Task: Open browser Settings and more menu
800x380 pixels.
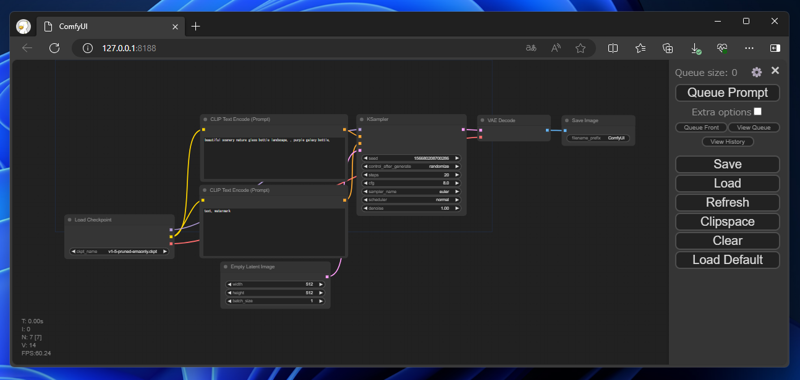Action: (749, 48)
